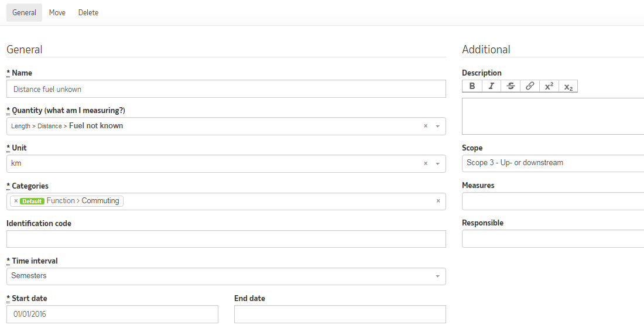Screen dimensions: 644x335
Task: Remove the Function > Commuting category tag
Action: tap(16, 201)
